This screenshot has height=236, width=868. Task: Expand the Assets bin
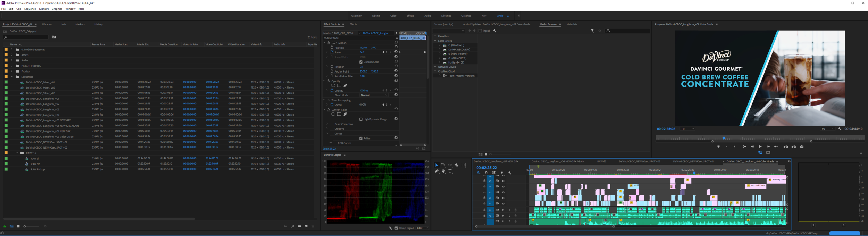pos(12,55)
